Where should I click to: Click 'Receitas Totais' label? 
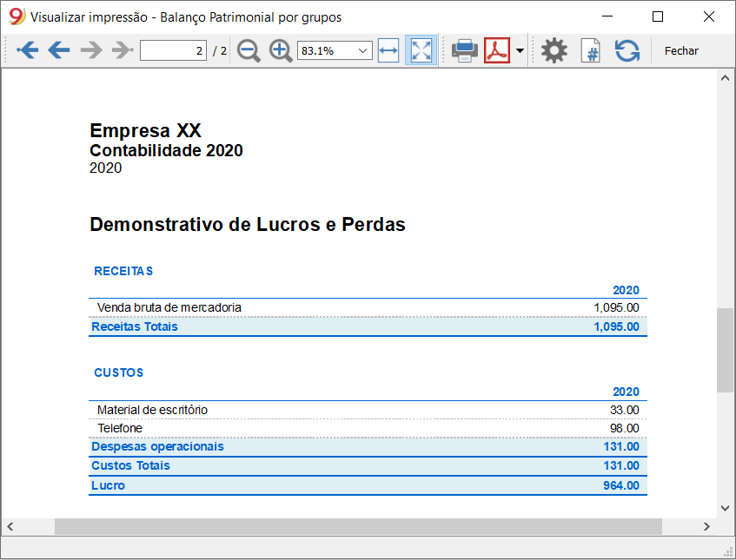tap(135, 326)
